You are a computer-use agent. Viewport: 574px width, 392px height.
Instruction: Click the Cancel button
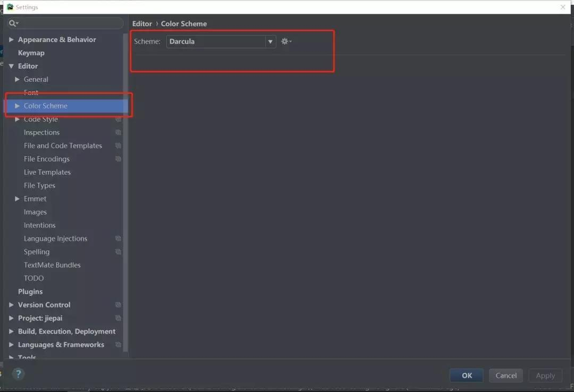pos(506,376)
